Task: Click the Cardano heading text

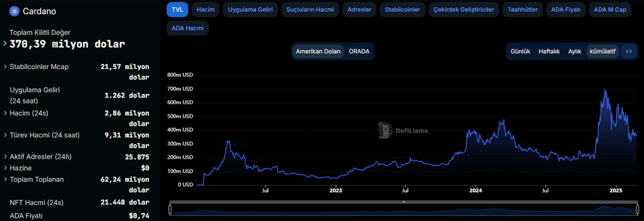Action: click(x=39, y=11)
